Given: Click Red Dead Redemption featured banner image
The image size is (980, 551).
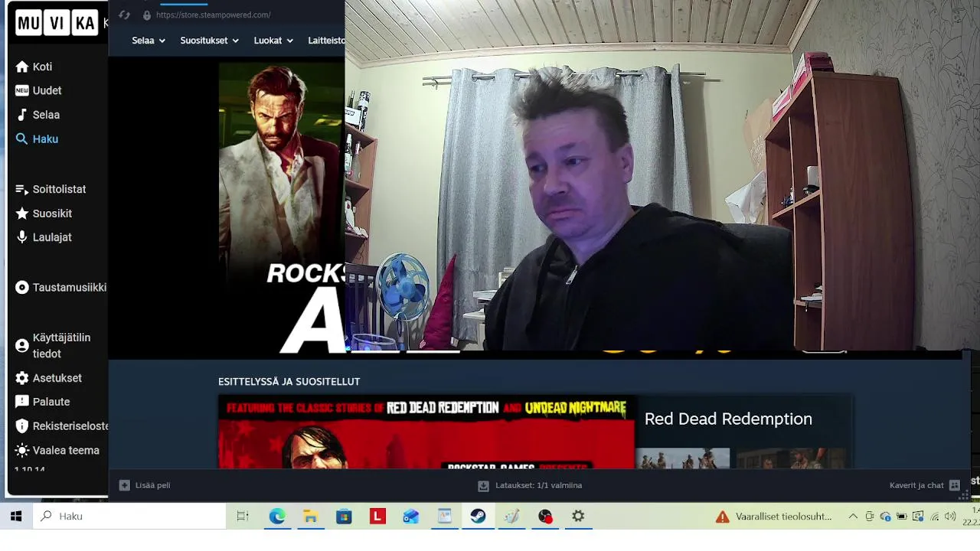Looking at the screenshot, I should 426,432.
